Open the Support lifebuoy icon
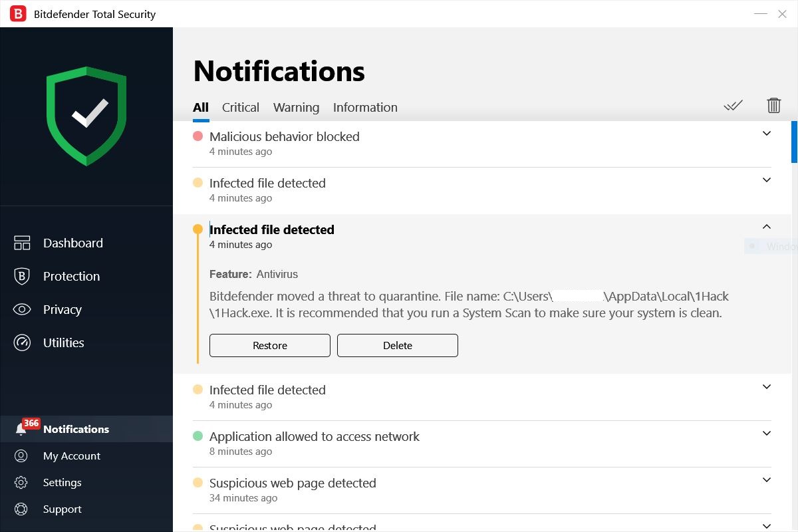This screenshot has height=532, width=798. [21, 509]
